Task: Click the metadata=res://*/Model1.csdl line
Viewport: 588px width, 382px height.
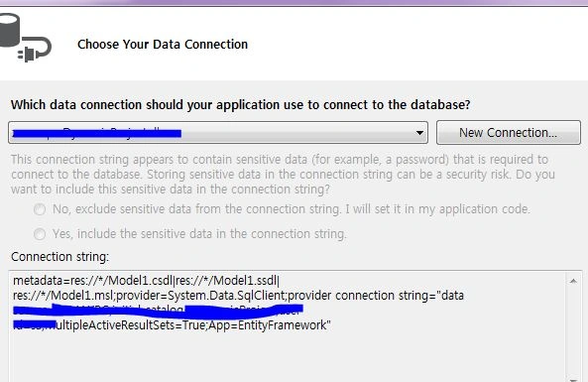Action: pos(146,281)
